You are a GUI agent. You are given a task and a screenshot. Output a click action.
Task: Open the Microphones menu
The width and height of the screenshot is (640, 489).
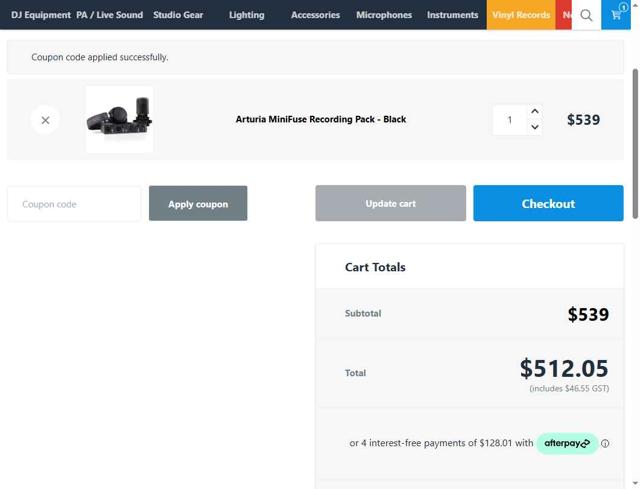(x=384, y=15)
